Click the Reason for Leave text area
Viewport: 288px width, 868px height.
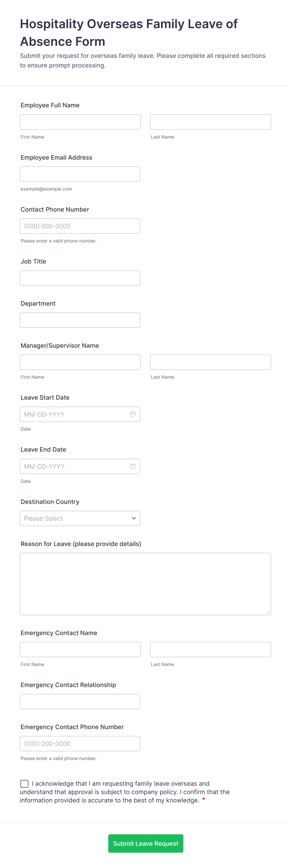click(145, 584)
